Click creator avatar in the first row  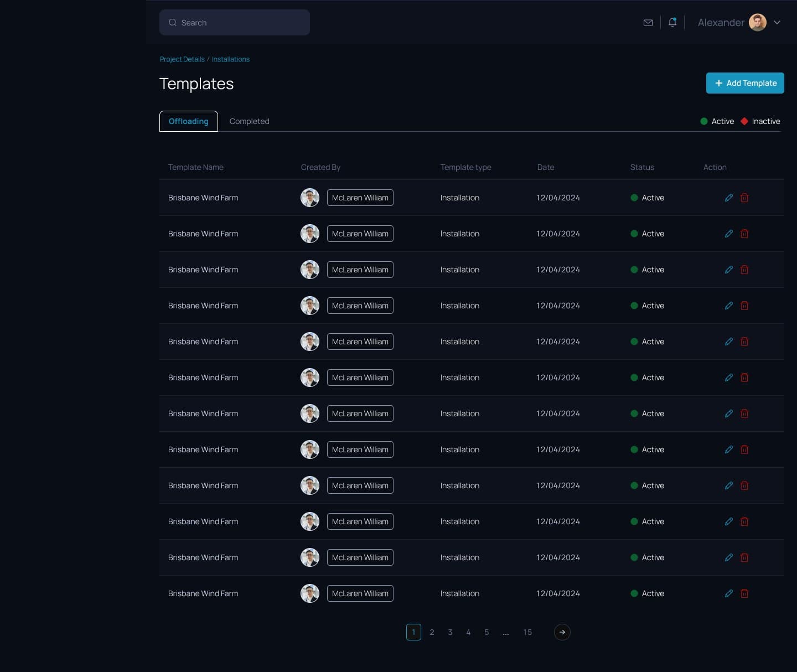(x=310, y=198)
